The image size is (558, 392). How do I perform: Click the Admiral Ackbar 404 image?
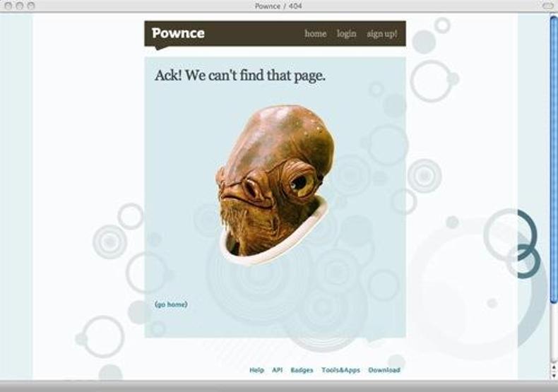pyautogui.click(x=275, y=185)
